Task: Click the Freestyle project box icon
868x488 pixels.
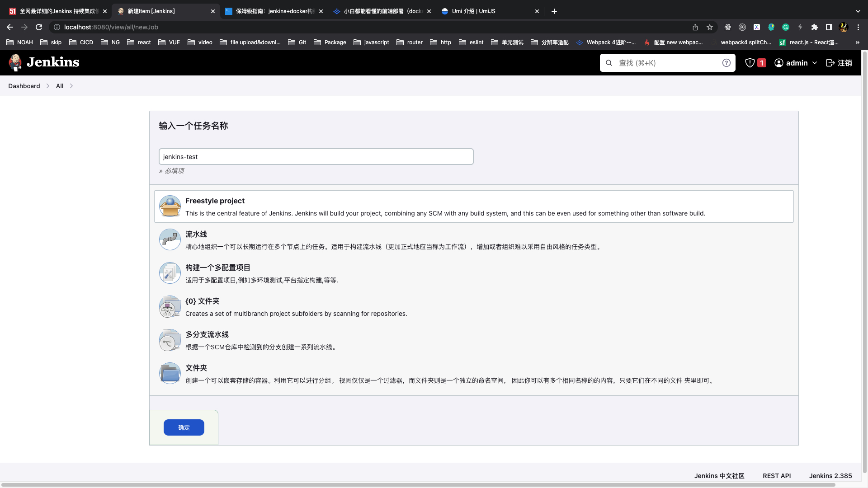Action: [170, 206]
